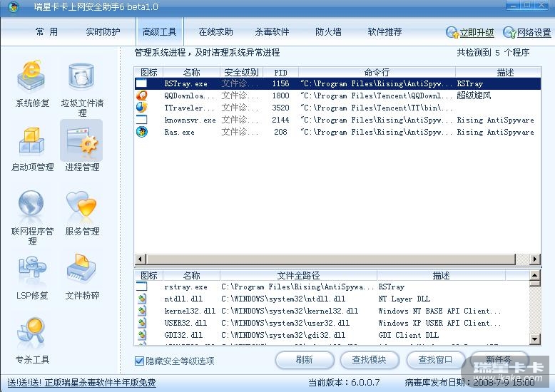Open 专杀工具 magnifier icon

click(31, 332)
